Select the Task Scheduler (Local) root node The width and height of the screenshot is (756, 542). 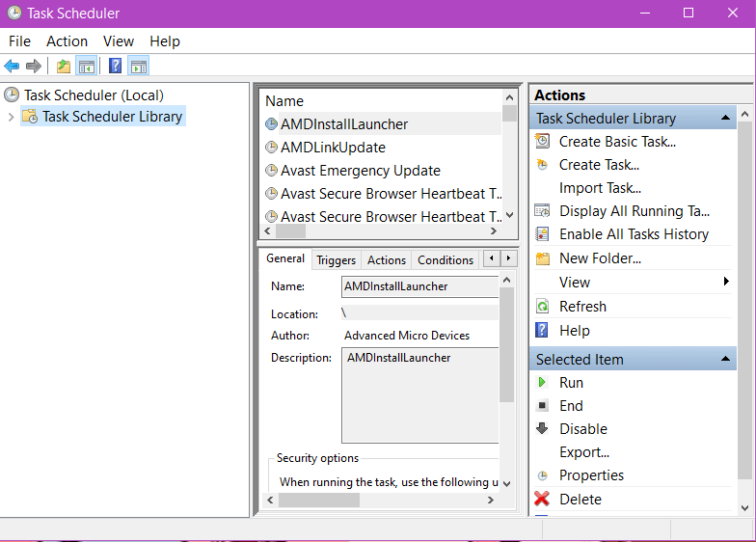pyautogui.click(x=94, y=95)
